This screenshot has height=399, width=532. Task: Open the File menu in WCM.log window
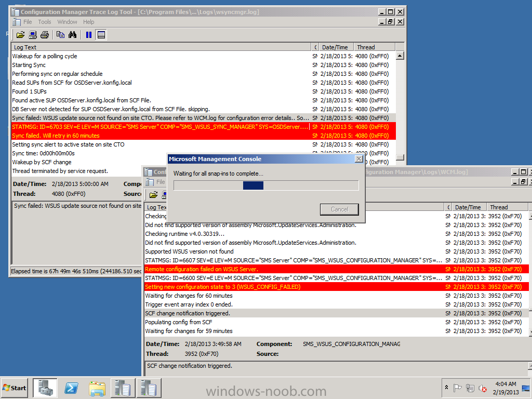point(161,182)
